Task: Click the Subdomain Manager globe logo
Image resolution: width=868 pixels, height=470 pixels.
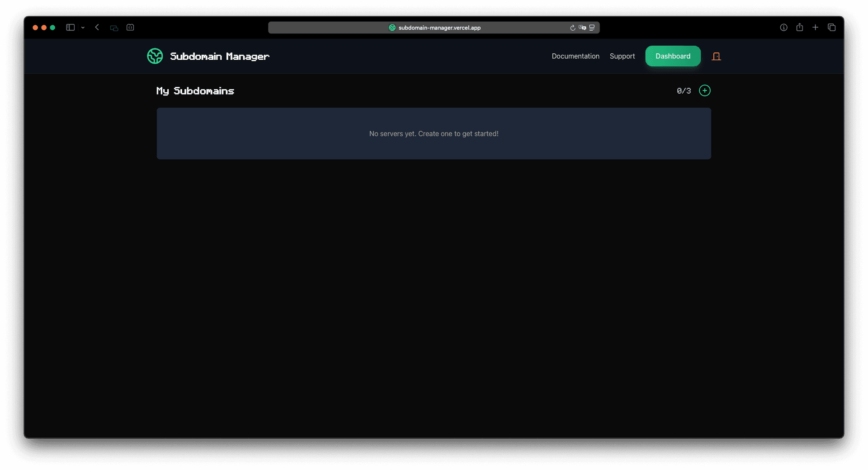Action: (x=155, y=56)
